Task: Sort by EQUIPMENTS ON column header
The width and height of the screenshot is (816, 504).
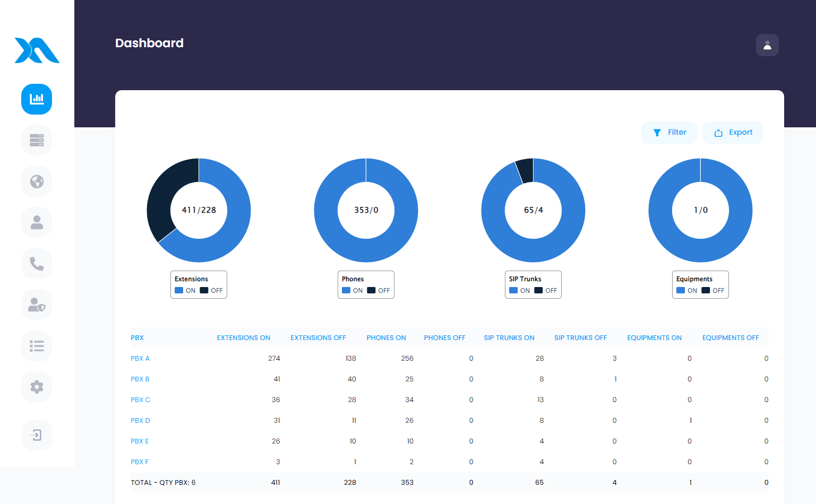Action: pyautogui.click(x=654, y=338)
